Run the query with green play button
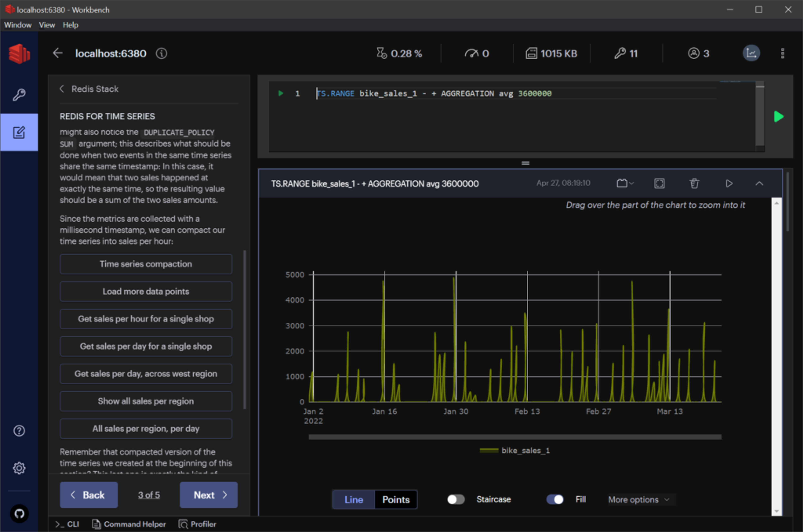803x532 pixels. tap(779, 116)
